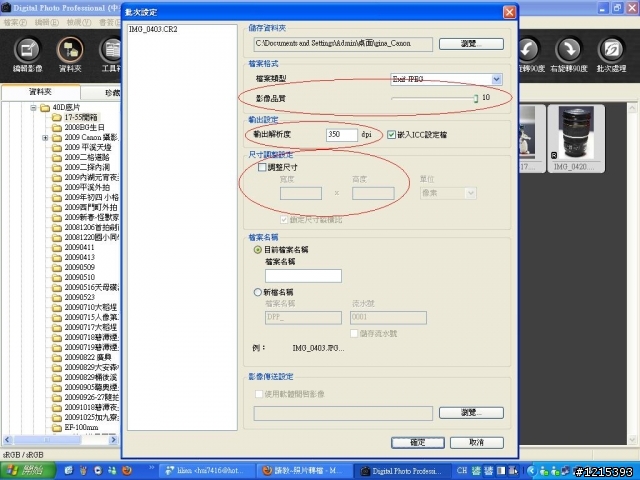Select the EF-100mm folder
The width and height of the screenshot is (640, 480).
click(x=75, y=427)
